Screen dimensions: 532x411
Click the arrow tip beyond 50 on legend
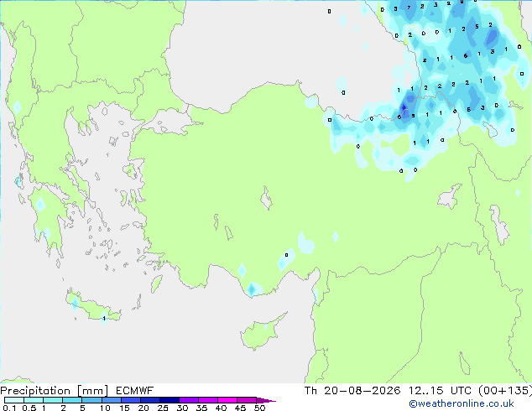(x=266, y=400)
